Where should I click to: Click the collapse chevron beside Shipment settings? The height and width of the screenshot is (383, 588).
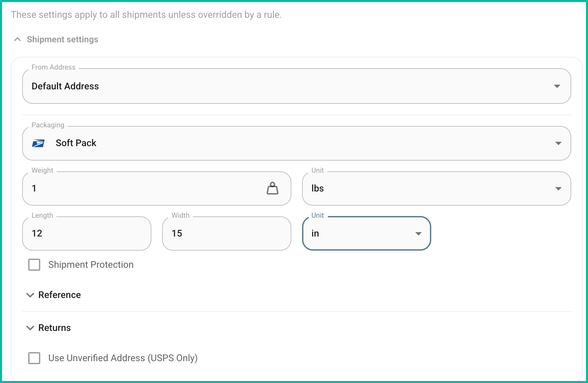click(17, 39)
